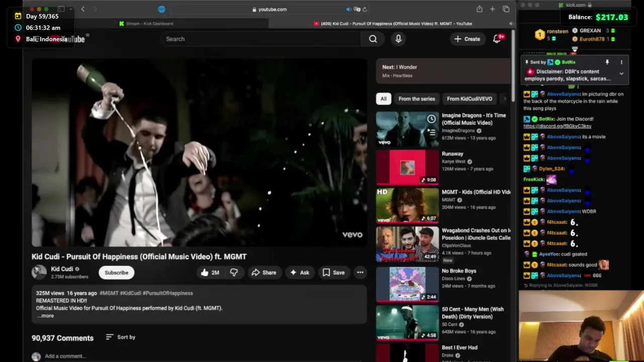Image resolution: width=644 pixels, height=362 pixels.
Task: Reload the page via address bar refresh icon
Action: [x=365, y=9]
